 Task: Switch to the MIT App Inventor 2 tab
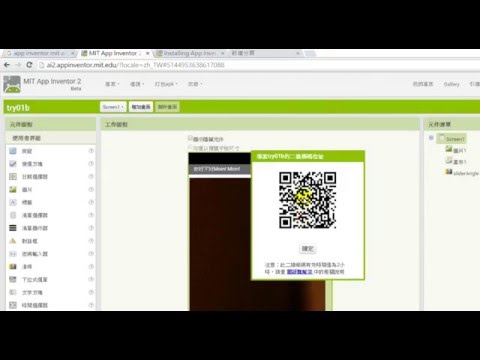tap(115, 53)
